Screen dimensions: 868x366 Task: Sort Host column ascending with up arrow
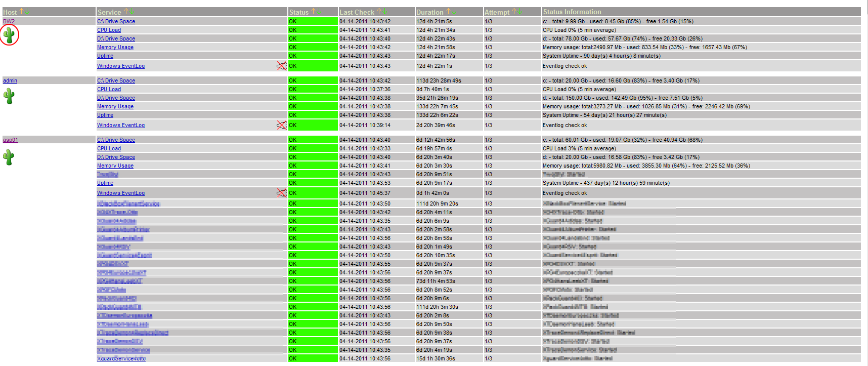22,12
